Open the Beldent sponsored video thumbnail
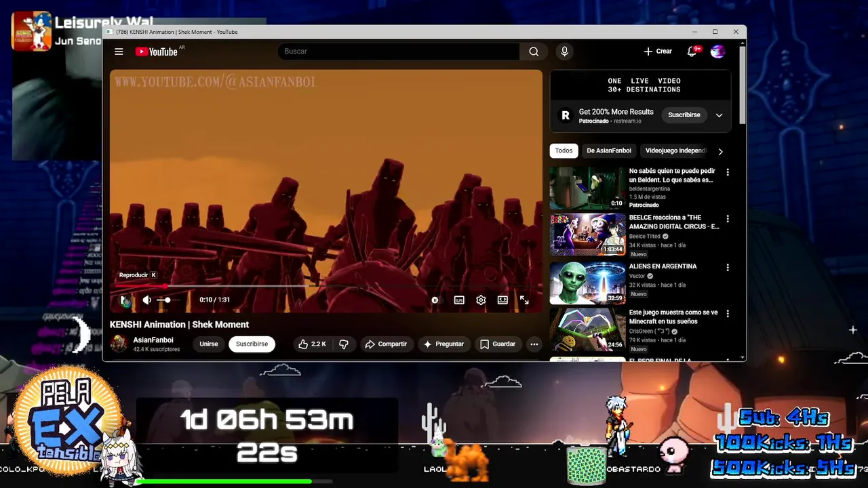The height and width of the screenshot is (488, 868). (x=587, y=188)
